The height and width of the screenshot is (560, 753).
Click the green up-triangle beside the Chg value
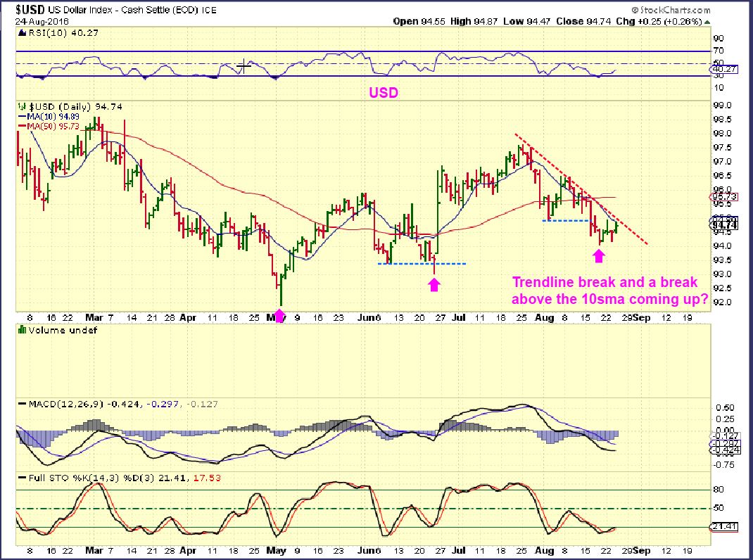tap(707, 22)
